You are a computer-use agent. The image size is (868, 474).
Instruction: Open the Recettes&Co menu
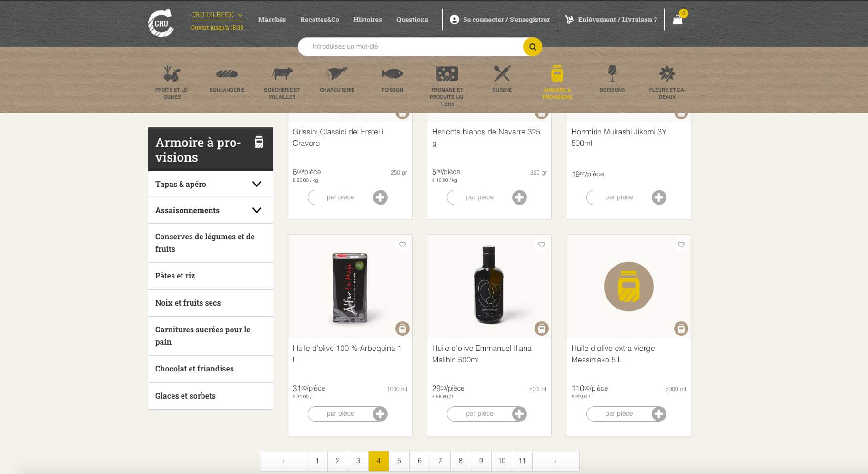[320, 19]
